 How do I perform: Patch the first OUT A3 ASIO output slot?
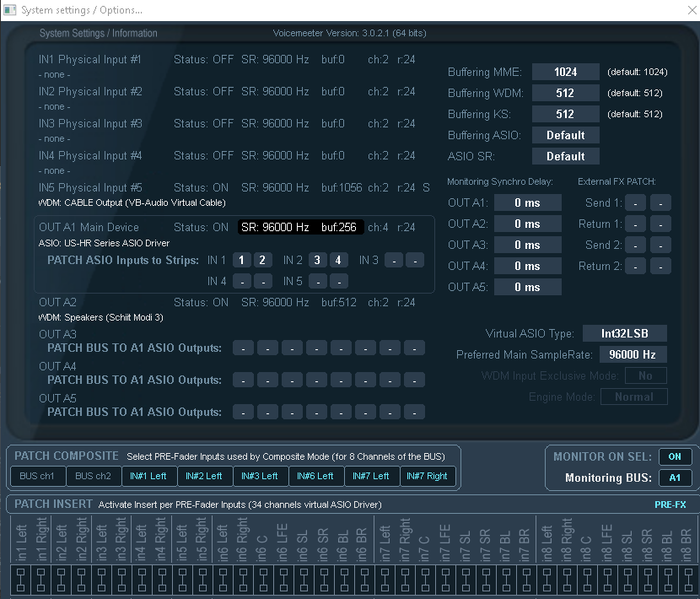point(243,347)
